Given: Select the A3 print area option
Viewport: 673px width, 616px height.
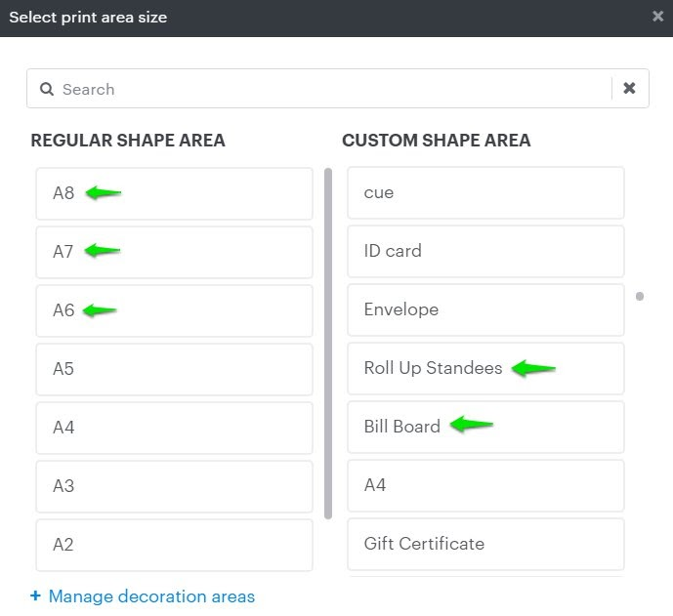Looking at the screenshot, I should click(174, 486).
